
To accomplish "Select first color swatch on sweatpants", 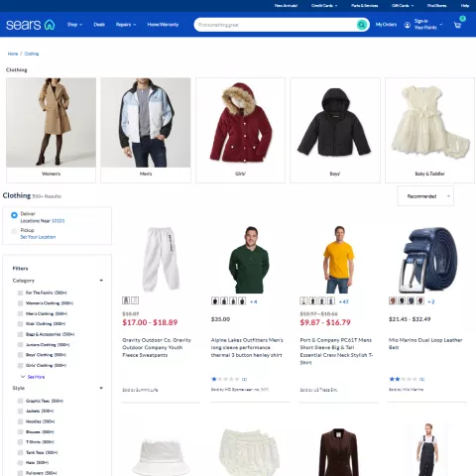I will [x=126, y=300].
